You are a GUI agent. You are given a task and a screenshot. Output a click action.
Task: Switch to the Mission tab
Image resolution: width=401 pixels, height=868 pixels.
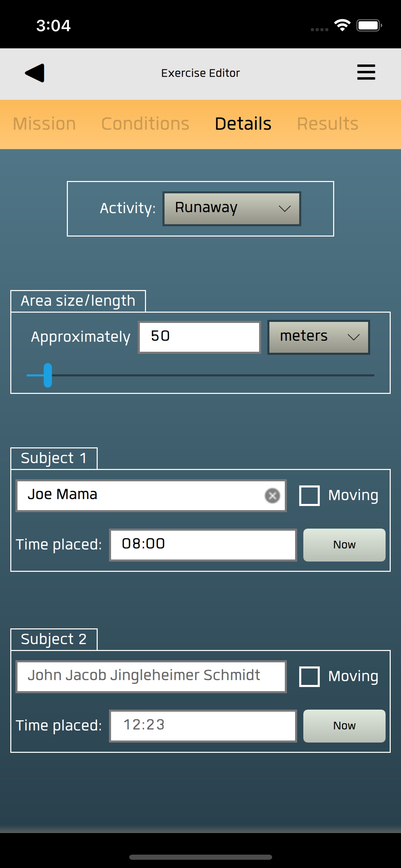click(x=44, y=124)
